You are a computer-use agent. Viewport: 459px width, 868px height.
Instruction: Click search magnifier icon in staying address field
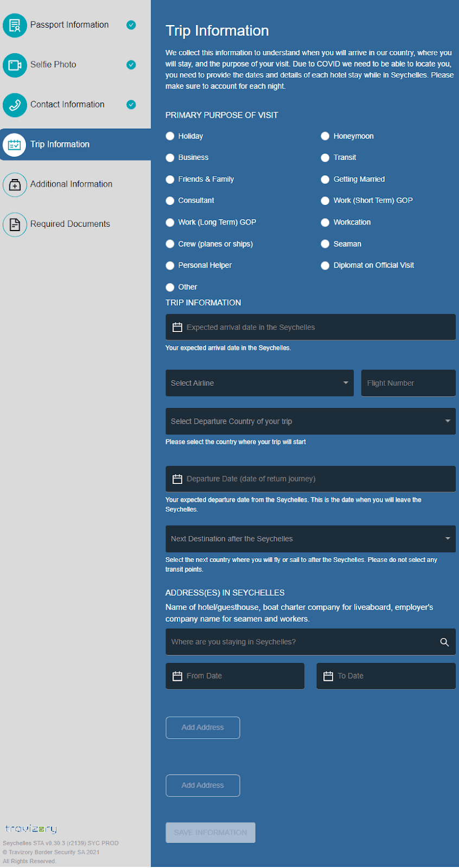(444, 642)
